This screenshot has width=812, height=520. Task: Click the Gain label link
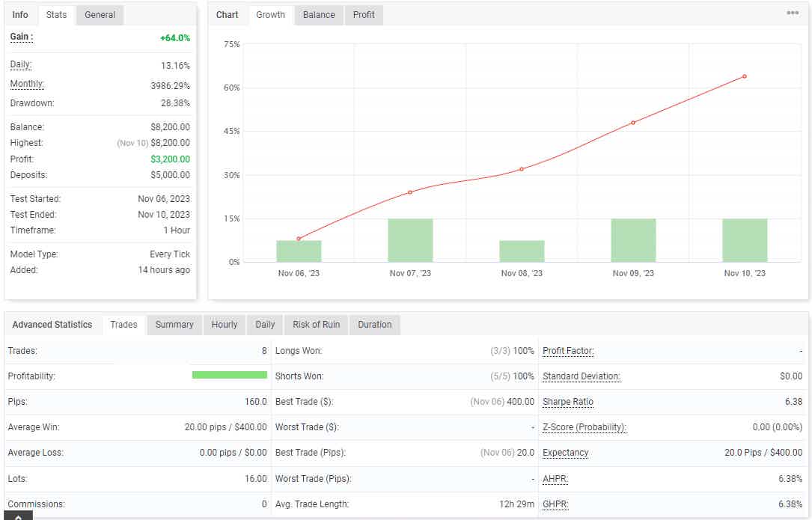[22, 37]
